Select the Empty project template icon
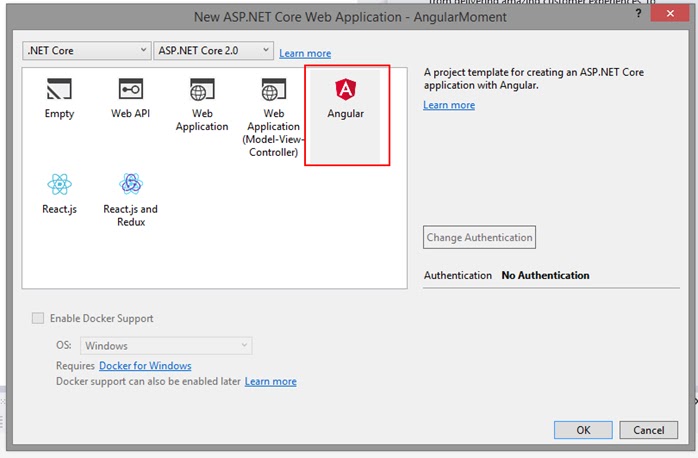This screenshot has width=698, height=458. [59, 89]
